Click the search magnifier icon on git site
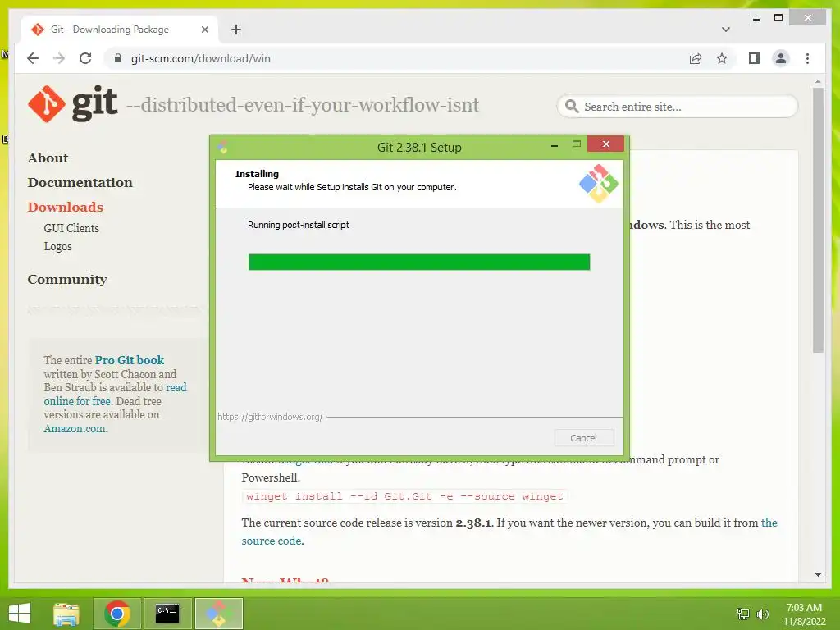The height and width of the screenshot is (630, 840). pyautogui.click(x=572, y=106)
